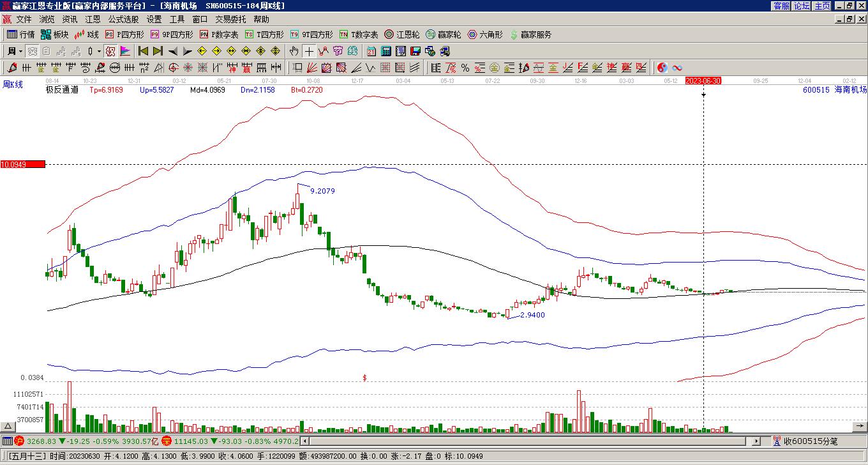Click the blue-red infinity loop icon
868x465 pixels.
pyautogui.click(x=677, y=68)
